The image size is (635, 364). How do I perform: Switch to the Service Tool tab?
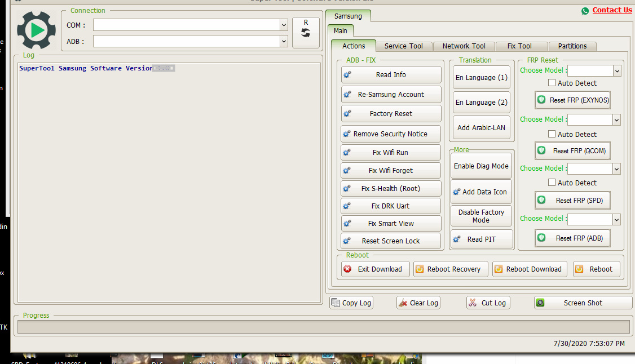(403, 46)
